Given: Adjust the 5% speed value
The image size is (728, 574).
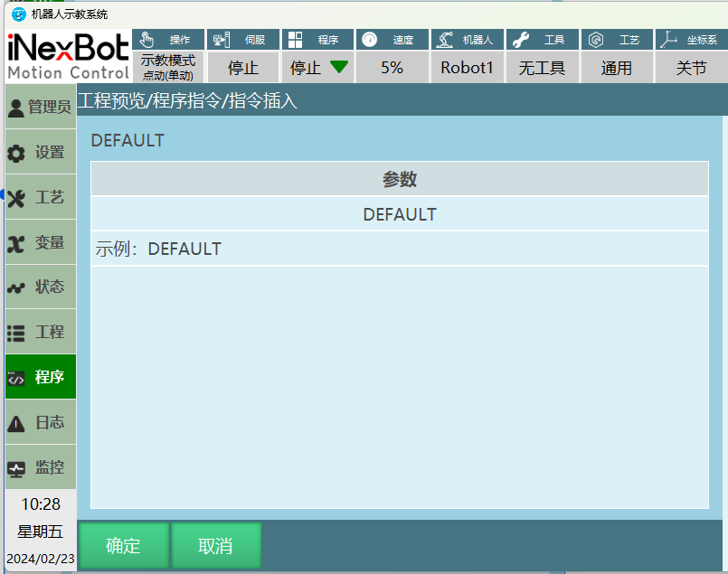Looking at the screenshot, I should 392,68.
